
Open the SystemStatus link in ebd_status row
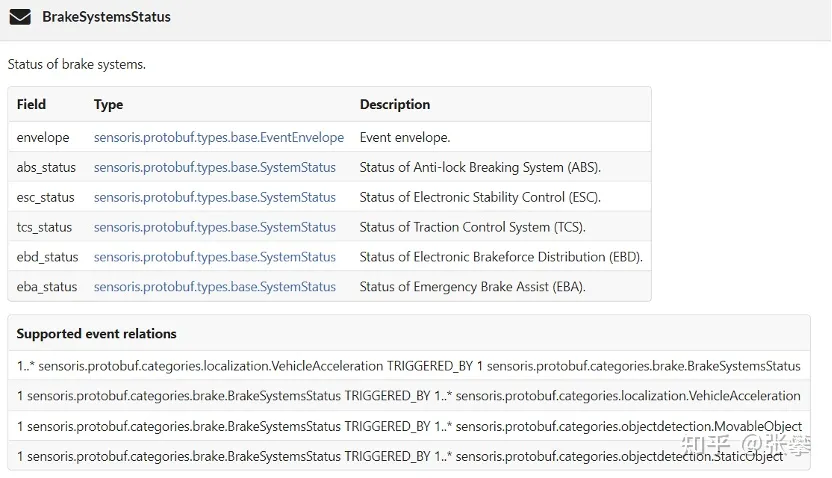[x=214, y=257]
